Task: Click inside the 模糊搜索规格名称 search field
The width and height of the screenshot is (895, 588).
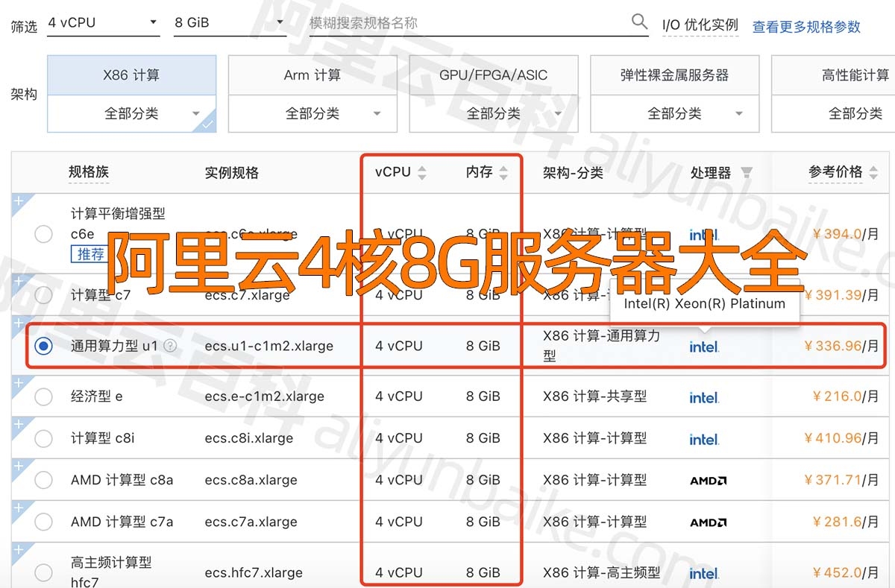Action: coord(447,22)
